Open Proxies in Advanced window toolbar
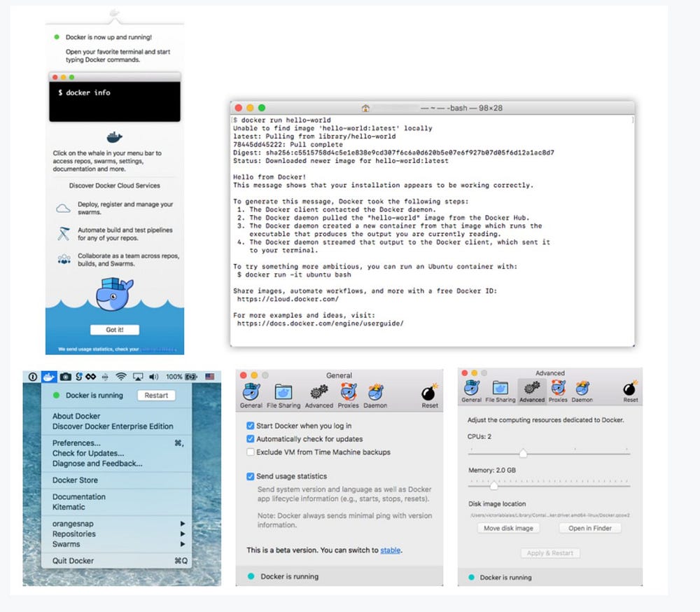Screen dimensions: 700x612 coord(558,391)
